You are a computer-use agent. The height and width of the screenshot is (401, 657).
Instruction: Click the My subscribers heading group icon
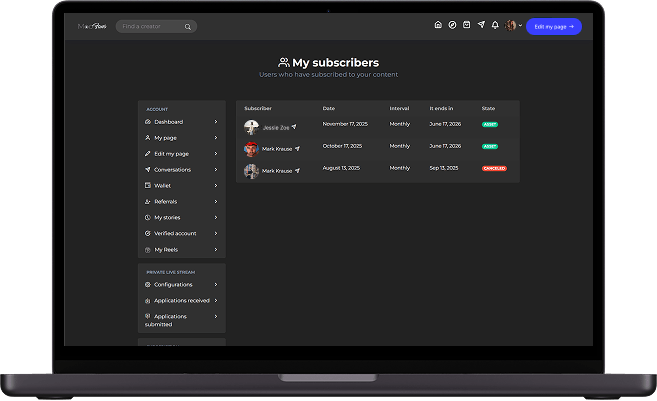tap(284, 62)
